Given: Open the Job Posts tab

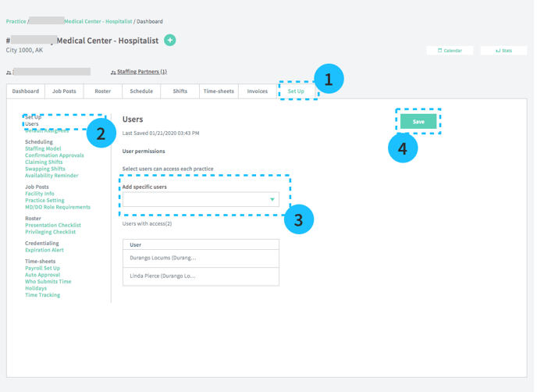Looking at the screenshot, I should [64, 91].
